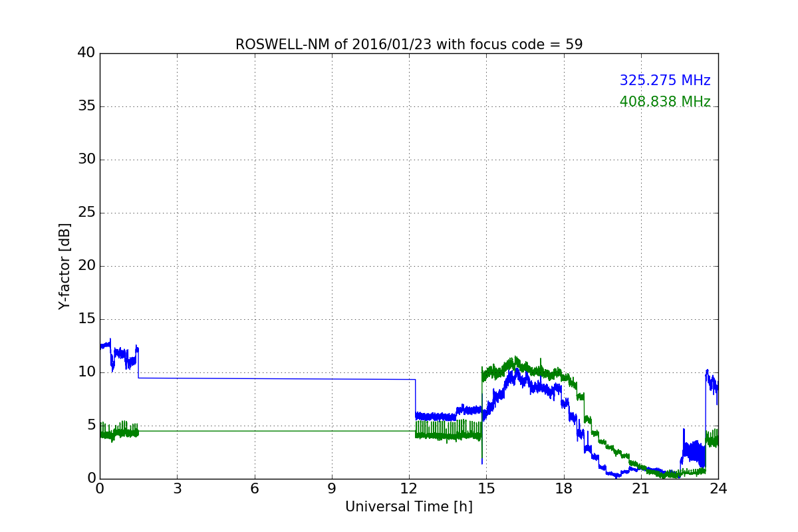Image resolution: width=798 pixels, height=532 pixels.
Task: Select the x-axis tick label 18
Action: (x=564, y=489)
